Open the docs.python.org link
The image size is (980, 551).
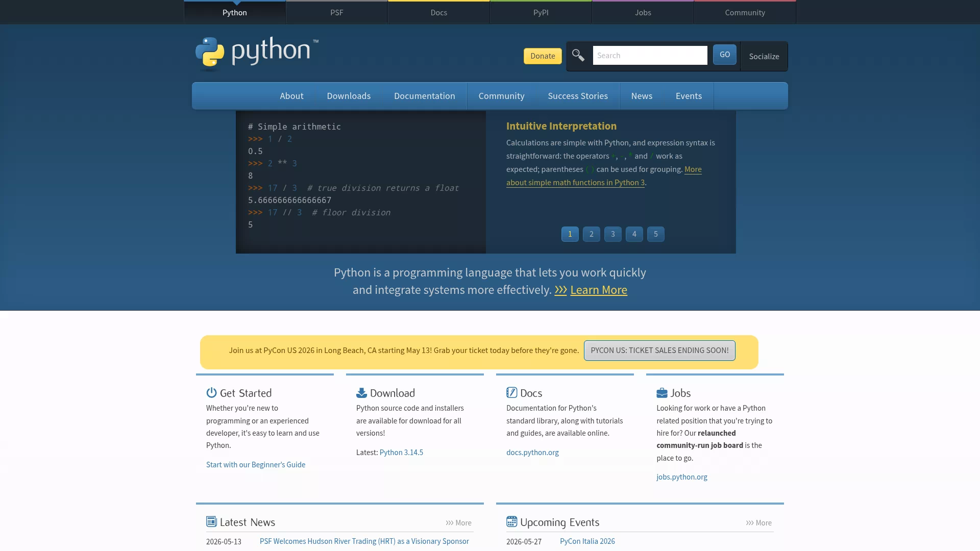click(532, 453)
